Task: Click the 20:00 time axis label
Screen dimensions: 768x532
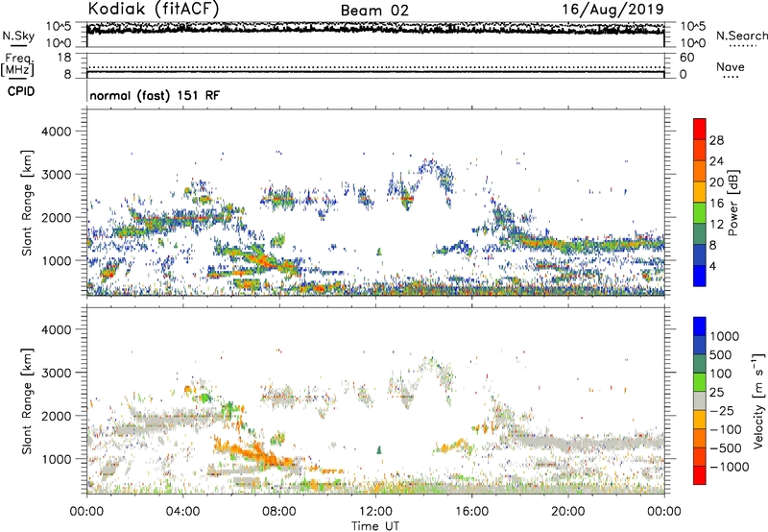Action: [567, 512]
